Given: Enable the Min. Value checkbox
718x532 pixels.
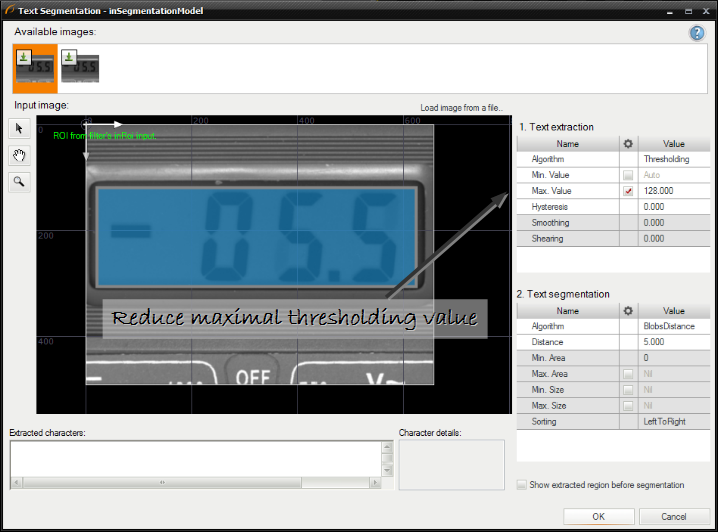Looking at the screenshot, I should coord(627,175).
